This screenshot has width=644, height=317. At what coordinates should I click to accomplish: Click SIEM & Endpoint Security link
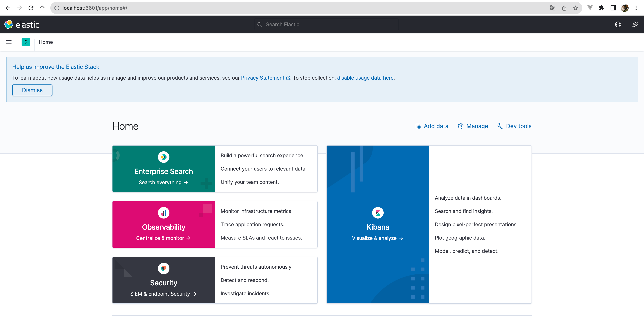[163, 294]
